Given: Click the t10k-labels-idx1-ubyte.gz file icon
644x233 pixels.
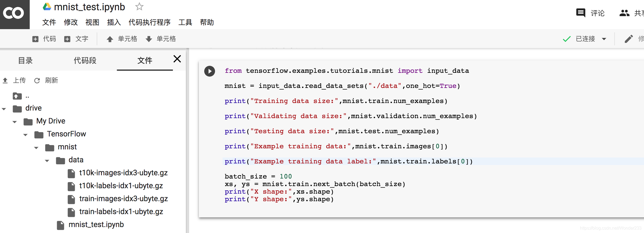Looking at the screenshot, I should pyautogui.click(x=71, y=186).
